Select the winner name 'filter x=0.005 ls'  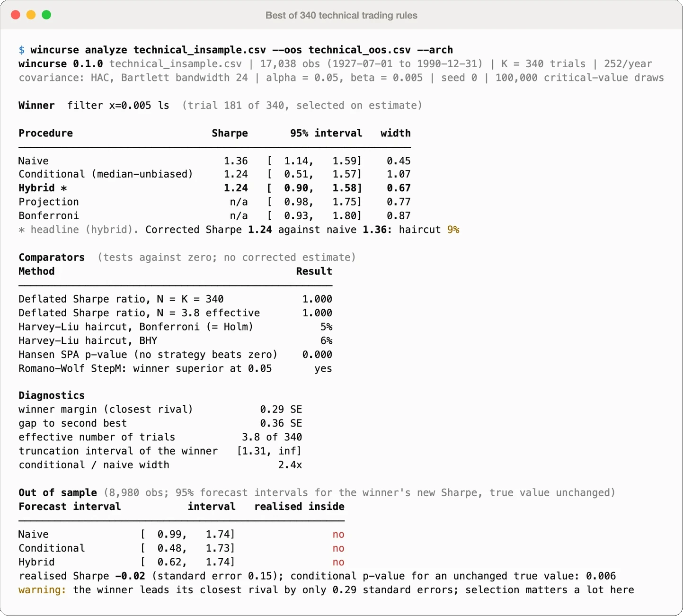point(118,105)
